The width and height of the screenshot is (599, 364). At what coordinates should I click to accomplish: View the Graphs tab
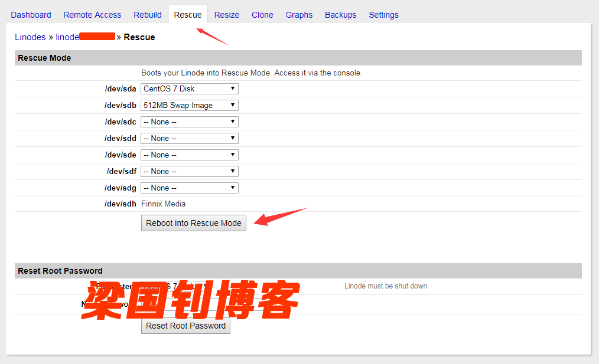coord(299,15)
